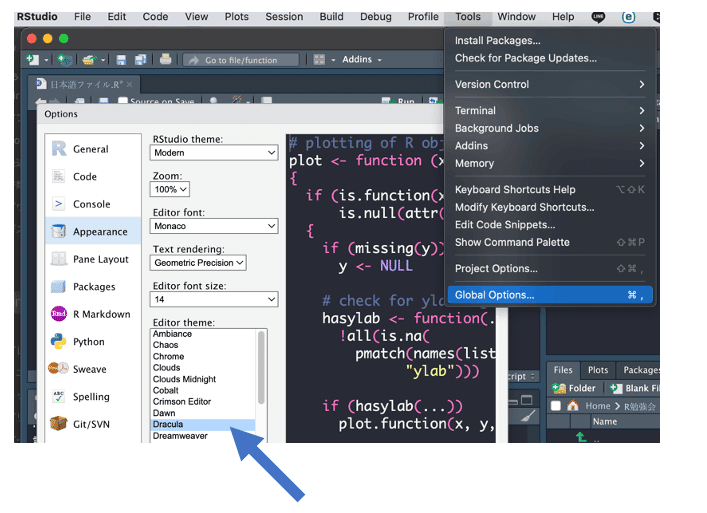Select Ambiance in Editor theme list

202,334
